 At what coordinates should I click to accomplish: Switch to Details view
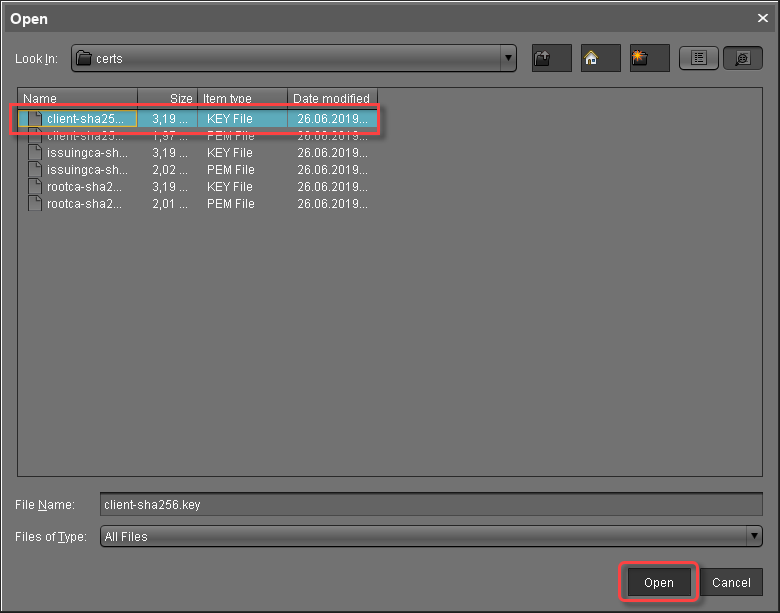(x=742, y=58)
